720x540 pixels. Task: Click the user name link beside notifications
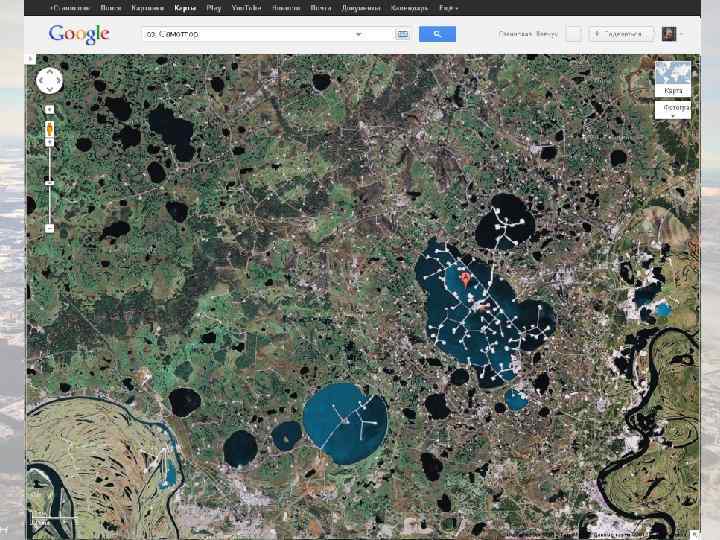click(x=528, y=34)
